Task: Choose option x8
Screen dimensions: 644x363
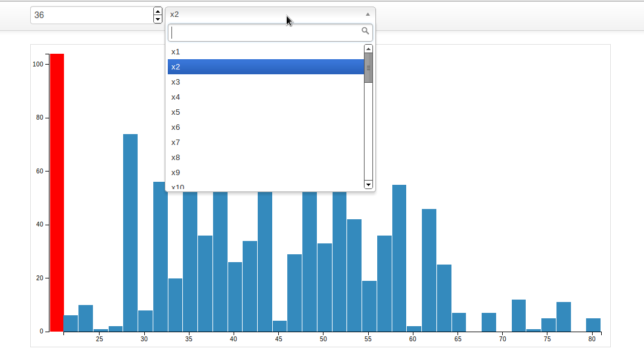Action: pyautogui.click(x=266, y=158)
